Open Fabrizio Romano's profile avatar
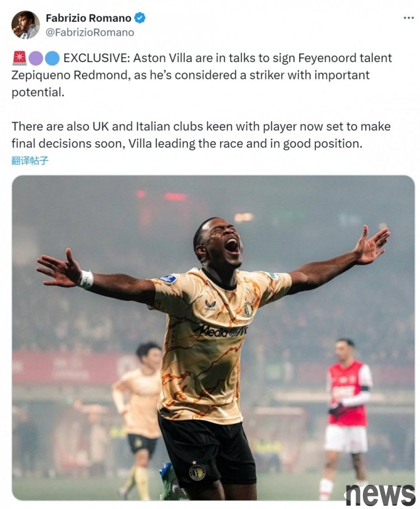 25,25
